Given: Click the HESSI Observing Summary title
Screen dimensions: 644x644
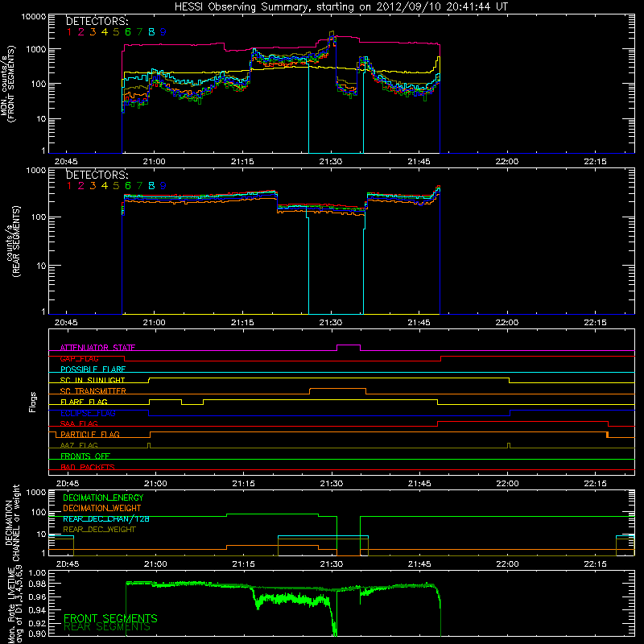Looking at the screenshot, I should pos(341,7).
